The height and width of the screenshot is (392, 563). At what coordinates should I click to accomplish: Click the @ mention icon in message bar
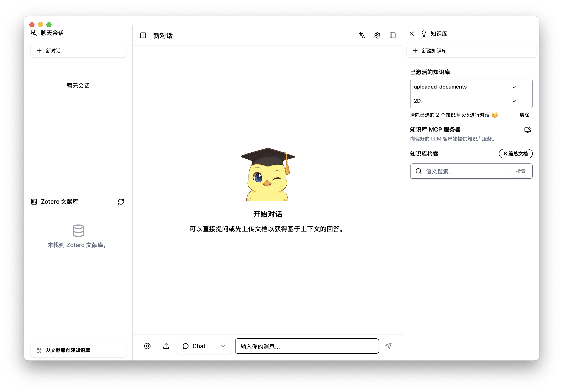[x=147, y=346]
